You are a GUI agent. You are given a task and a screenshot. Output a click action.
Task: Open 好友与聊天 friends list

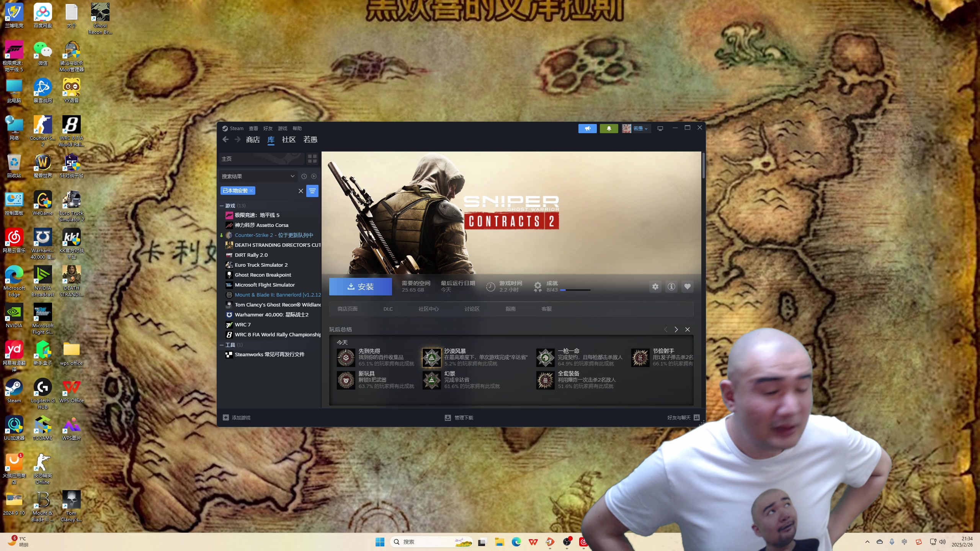point(683,418)
